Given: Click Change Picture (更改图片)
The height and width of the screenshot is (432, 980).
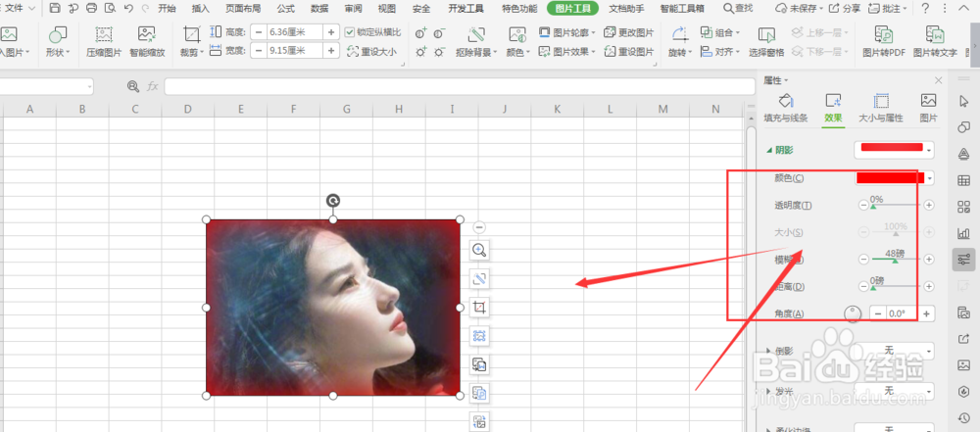Looking at the screenshot, I should [x=629, y=32].
